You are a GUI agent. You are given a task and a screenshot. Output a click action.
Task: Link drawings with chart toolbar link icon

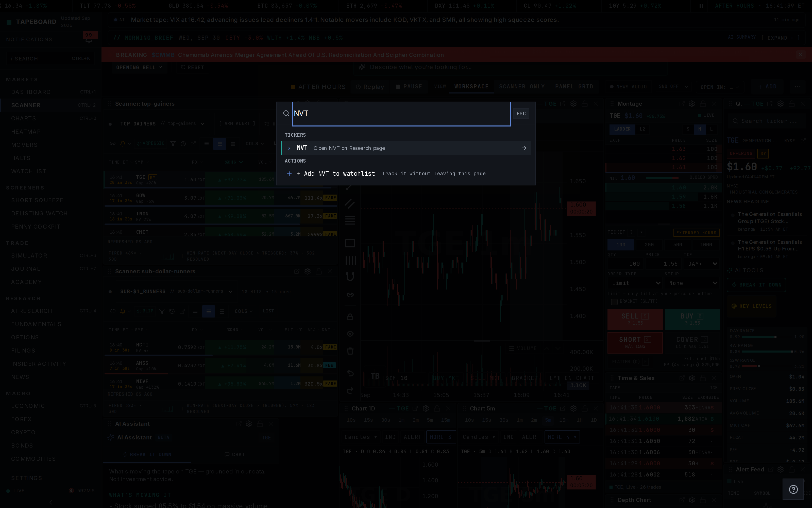click(x=350, y=295)
